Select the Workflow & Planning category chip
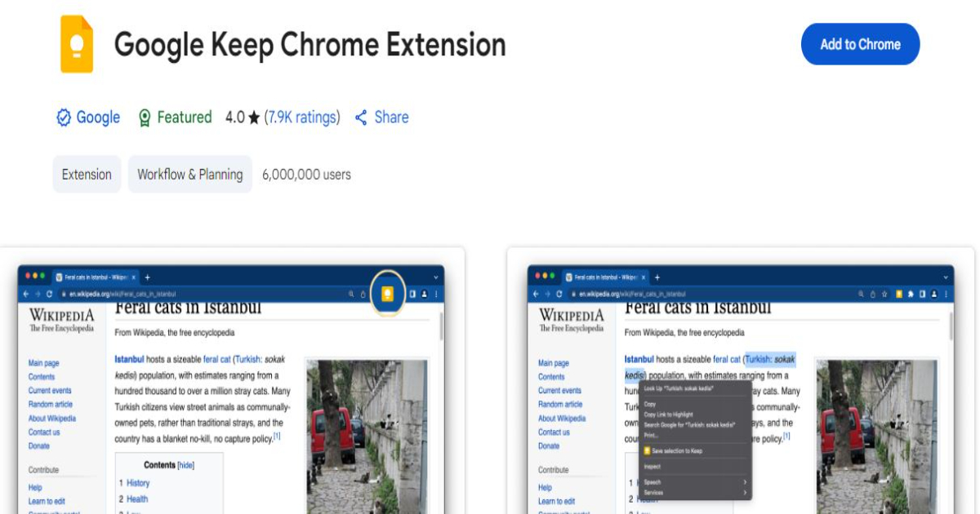The image size is (980, 514). (x=190, y=175)
